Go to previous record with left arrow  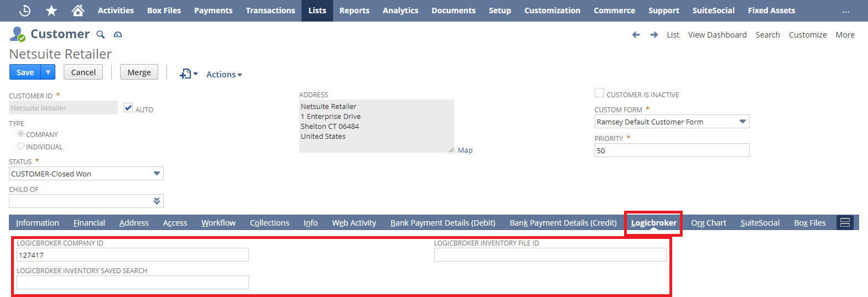636,35
